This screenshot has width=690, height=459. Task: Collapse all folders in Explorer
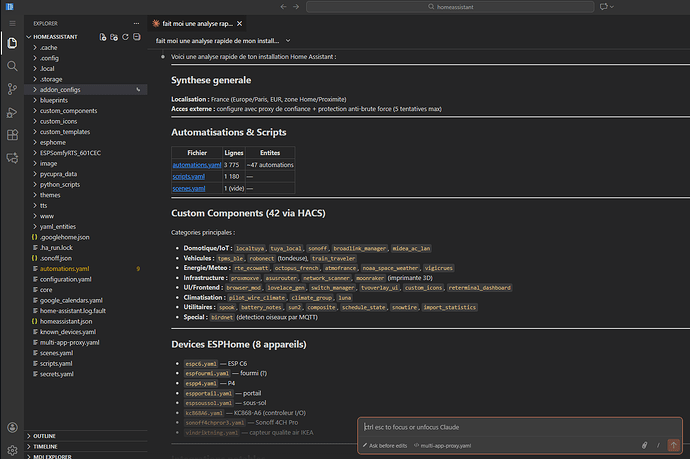135,37
